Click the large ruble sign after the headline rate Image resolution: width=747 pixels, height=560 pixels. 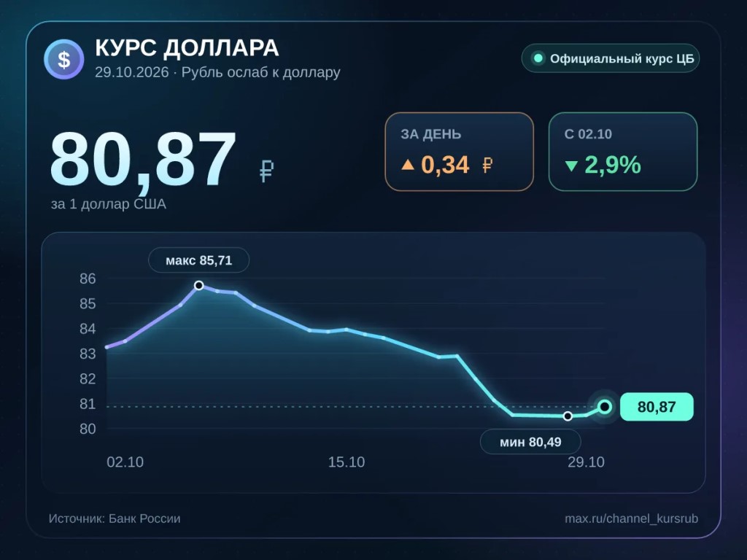click(267, 171)
